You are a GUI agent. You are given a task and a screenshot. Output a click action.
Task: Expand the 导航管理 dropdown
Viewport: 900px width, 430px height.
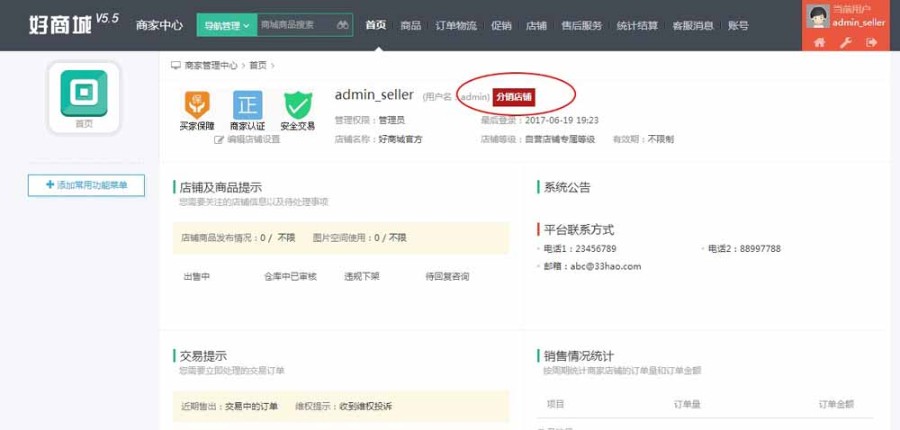point(227,25)
